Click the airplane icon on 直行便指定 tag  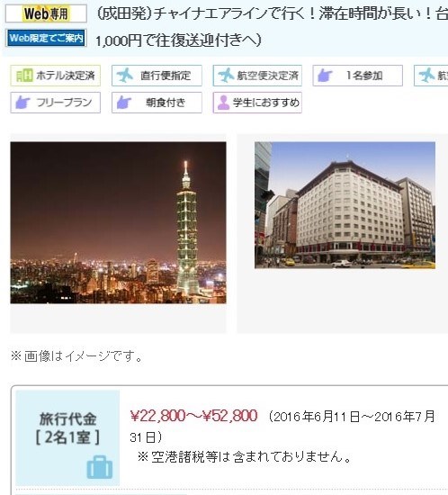point(125,76)
